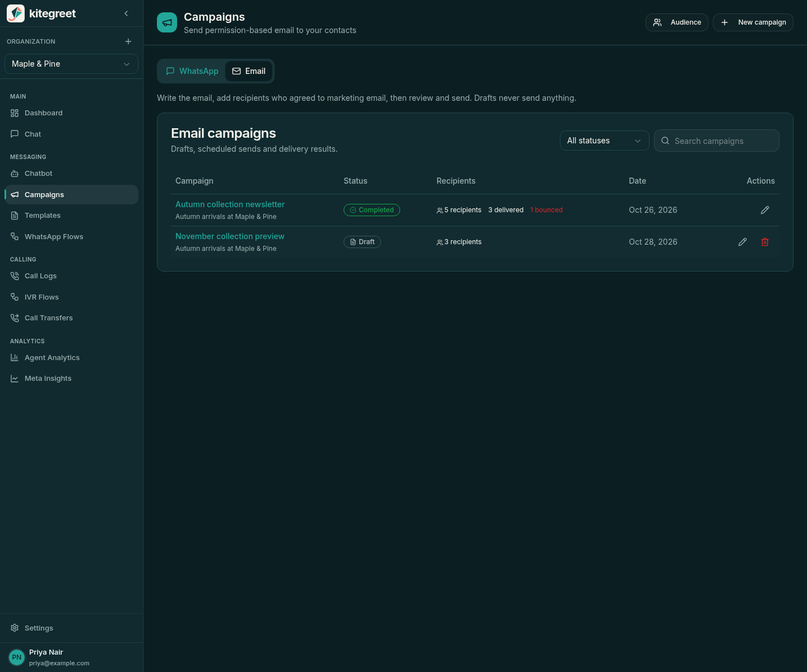Click the Oct 26, 2026 date
This screenshot has height=672, width=807.
click(653, 210)
